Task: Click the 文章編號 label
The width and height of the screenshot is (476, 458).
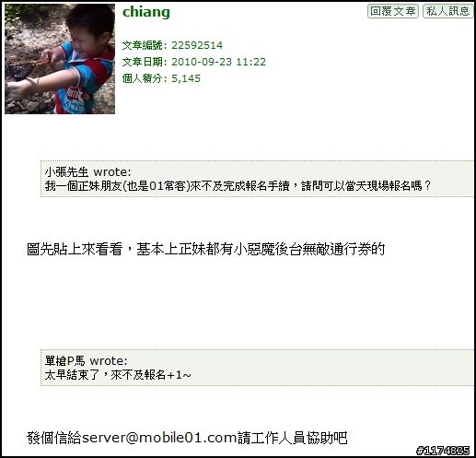Action: pyautogui.click(x=143, y=45)
